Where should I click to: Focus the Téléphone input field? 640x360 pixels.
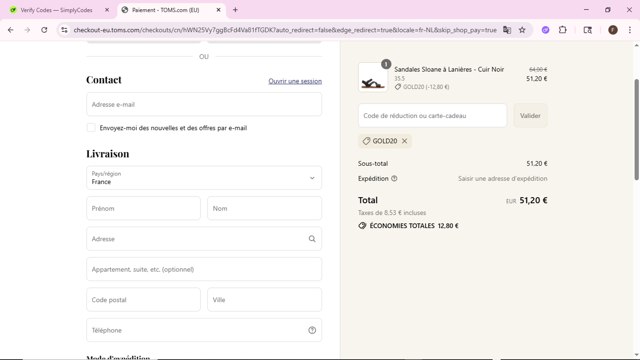[204, 330]
